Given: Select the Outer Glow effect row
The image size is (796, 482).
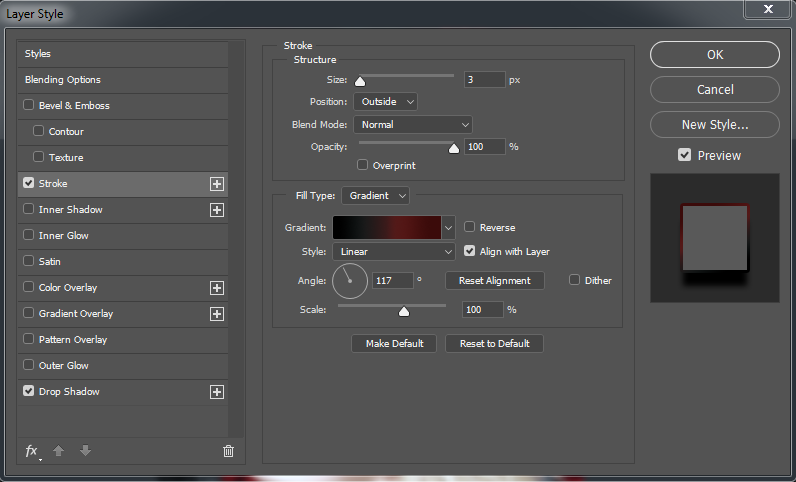Looking at the screenshot, I should pyautogui.click(x=123, y=366).
